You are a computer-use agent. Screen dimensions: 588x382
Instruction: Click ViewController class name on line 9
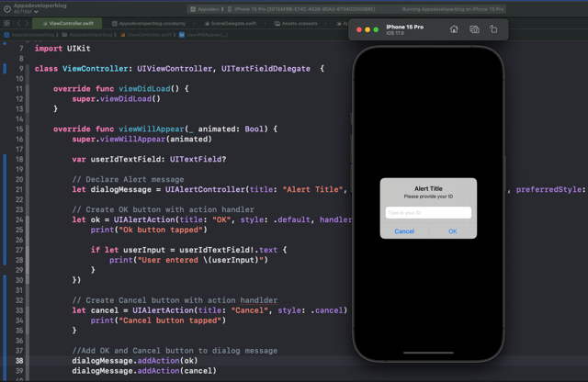coord(96,69)
